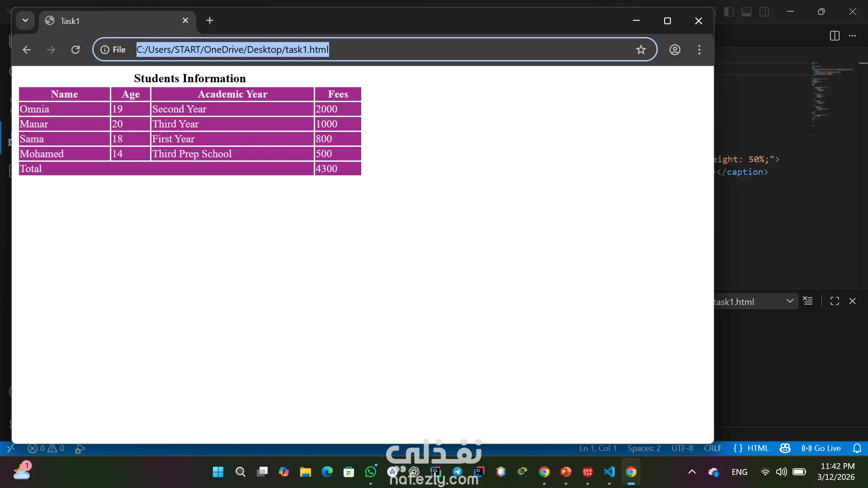Click Go Live in status bar
868x488 pixels.
pyautogui.click(x=821, y=448)
